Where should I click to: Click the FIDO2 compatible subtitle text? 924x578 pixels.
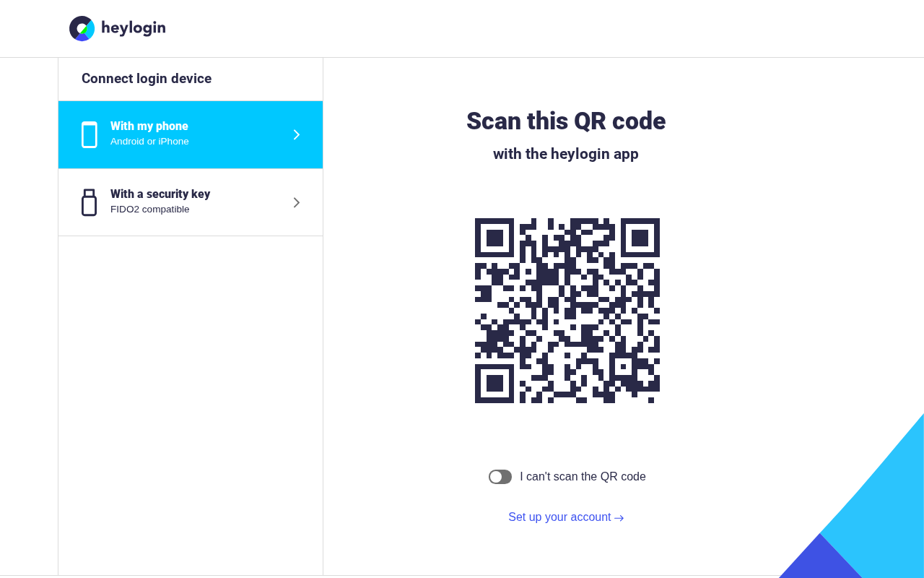tap(150, 210)
